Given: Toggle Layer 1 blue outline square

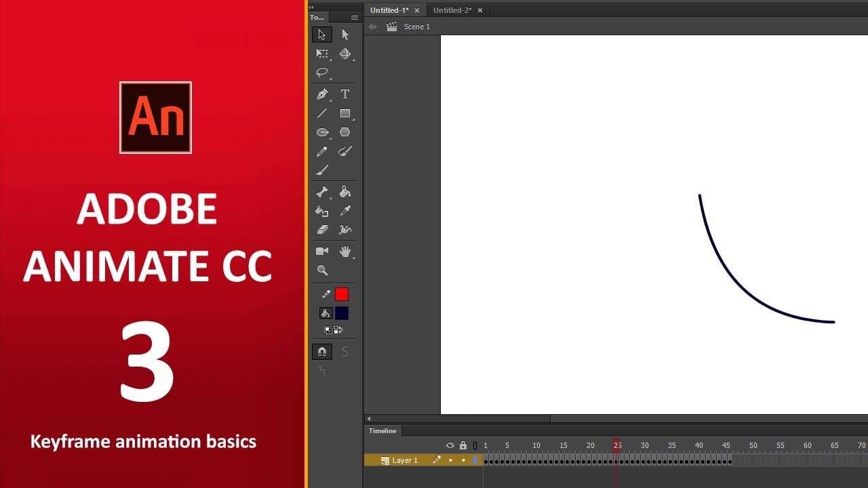Looking at the screenshot, I should coord(475,460).
